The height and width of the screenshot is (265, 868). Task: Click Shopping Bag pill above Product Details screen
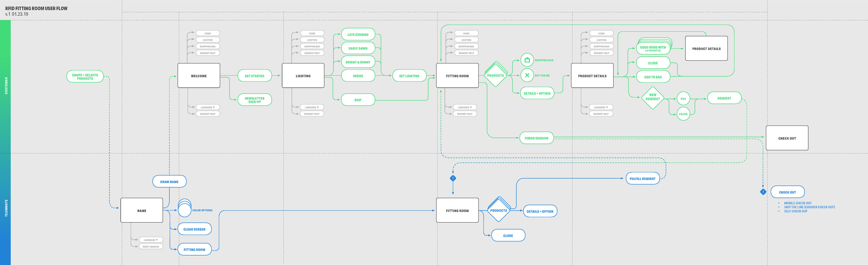click(601, 46)
